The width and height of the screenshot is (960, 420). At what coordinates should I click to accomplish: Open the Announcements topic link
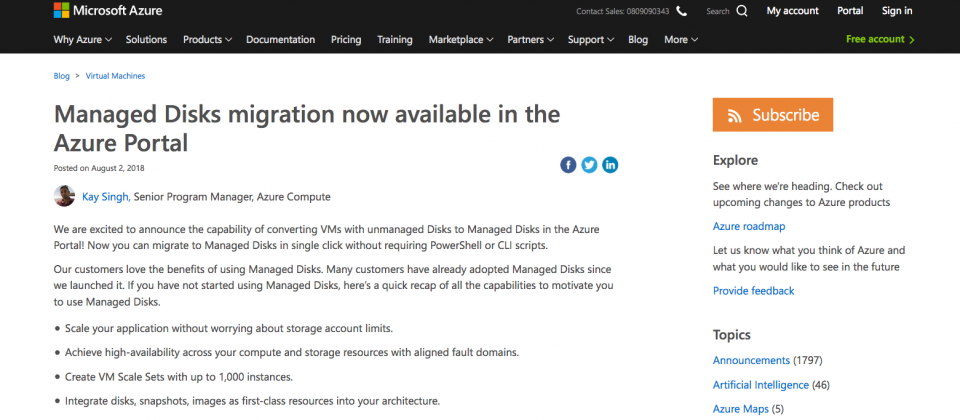[x=751, y=360]
